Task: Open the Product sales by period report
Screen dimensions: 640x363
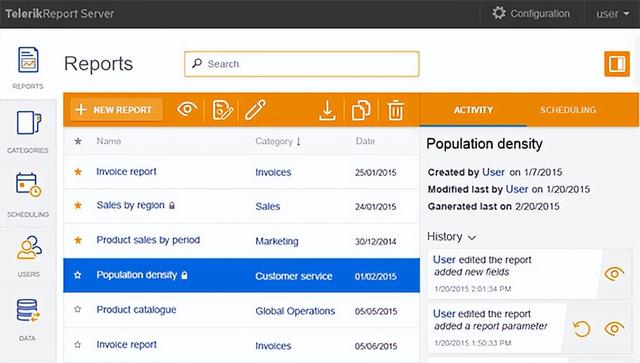Action: [x=148, y=240]
